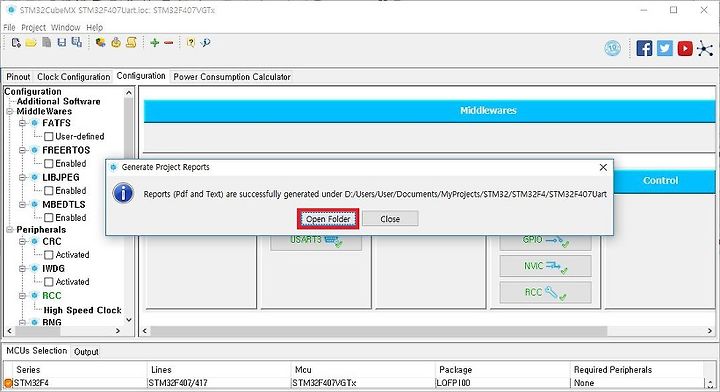Collapse the FATFS tree node

coord(22,123)
